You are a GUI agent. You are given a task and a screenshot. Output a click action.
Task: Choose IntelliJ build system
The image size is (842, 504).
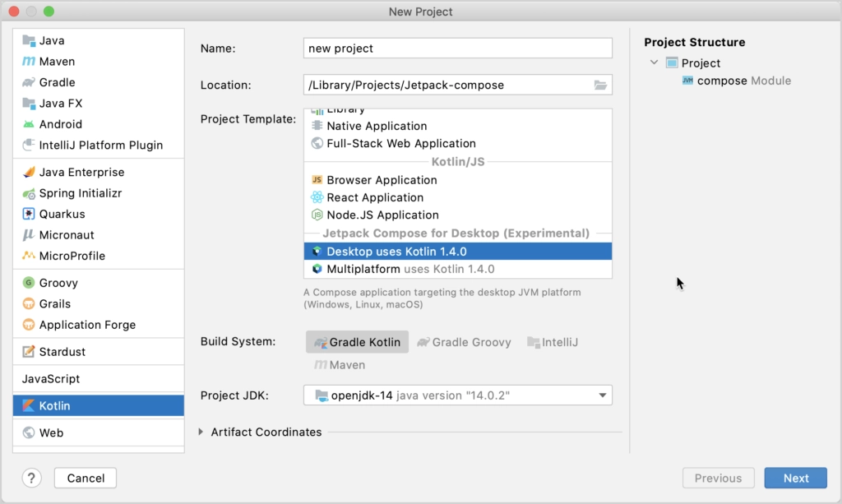point(553,342)
